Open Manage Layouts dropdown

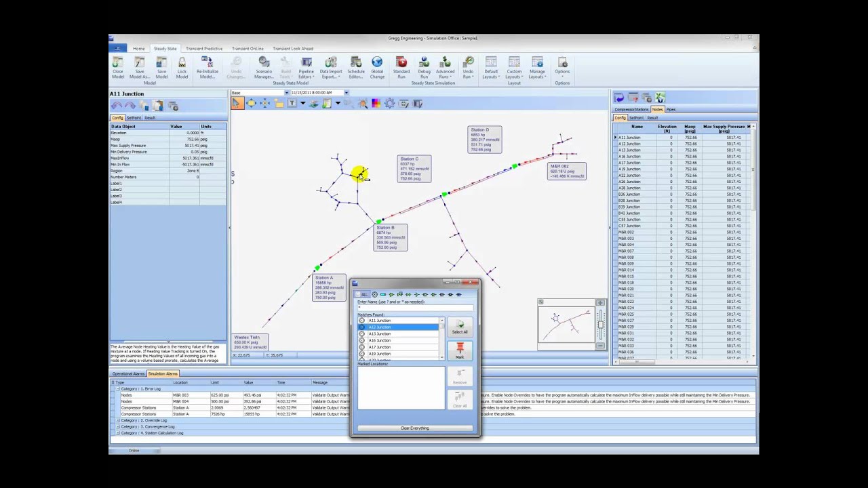537,68
